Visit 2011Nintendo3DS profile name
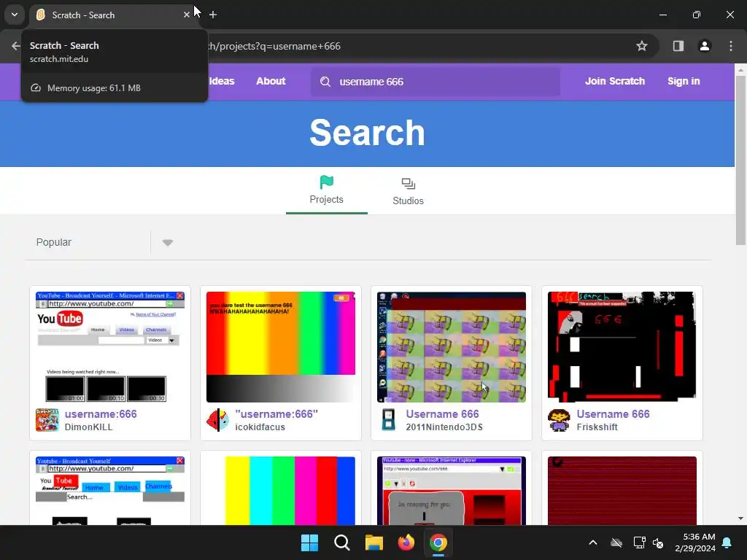Image resolution: width=747 pixels, height=560 pixels. pos(444,427)
